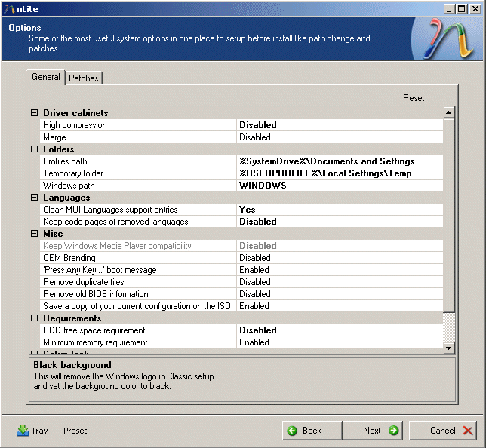Change Keep code pages Disabled value

[x=340, y=222]
